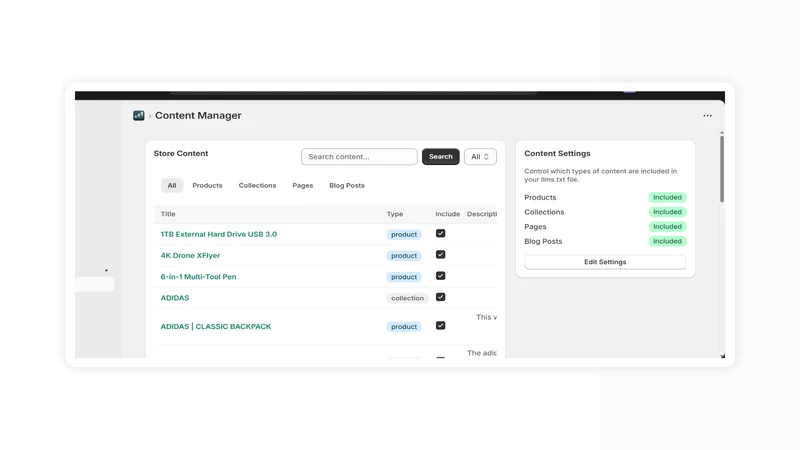Screen dimensions: 800x450
Task: Open the 6-in-1 Multi-Tool Pen link
Action: pyautogui.click(x=198, y=277)
